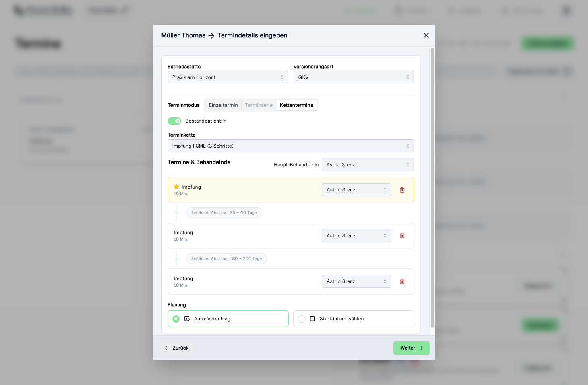Click the 'Planung' section label
This screenshot has width=588, height=385.
177,305
